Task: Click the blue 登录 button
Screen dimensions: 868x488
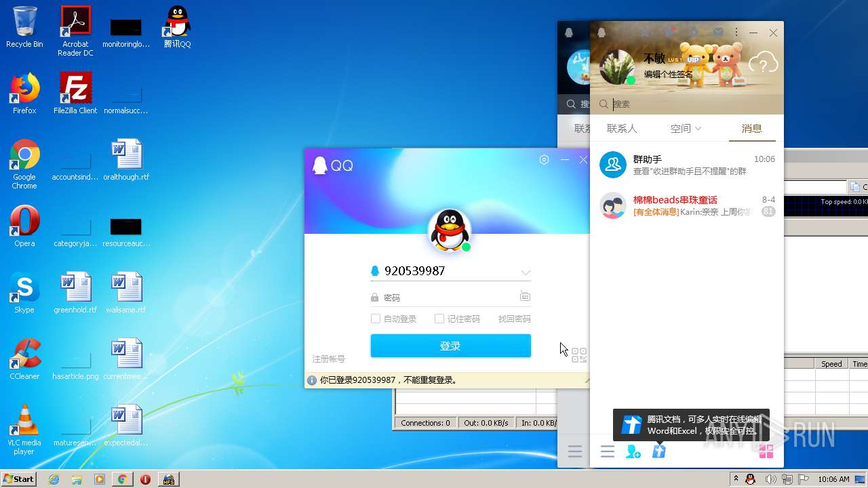Action: click(x=450, y=346)
